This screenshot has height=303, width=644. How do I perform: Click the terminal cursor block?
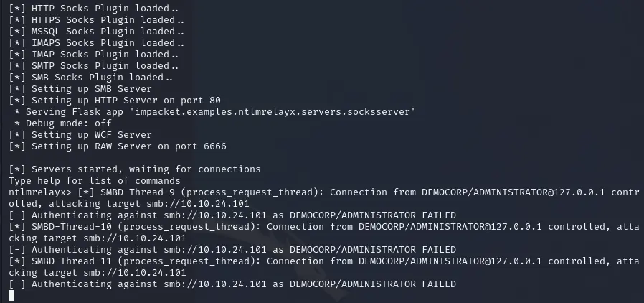tap(12, 296)
